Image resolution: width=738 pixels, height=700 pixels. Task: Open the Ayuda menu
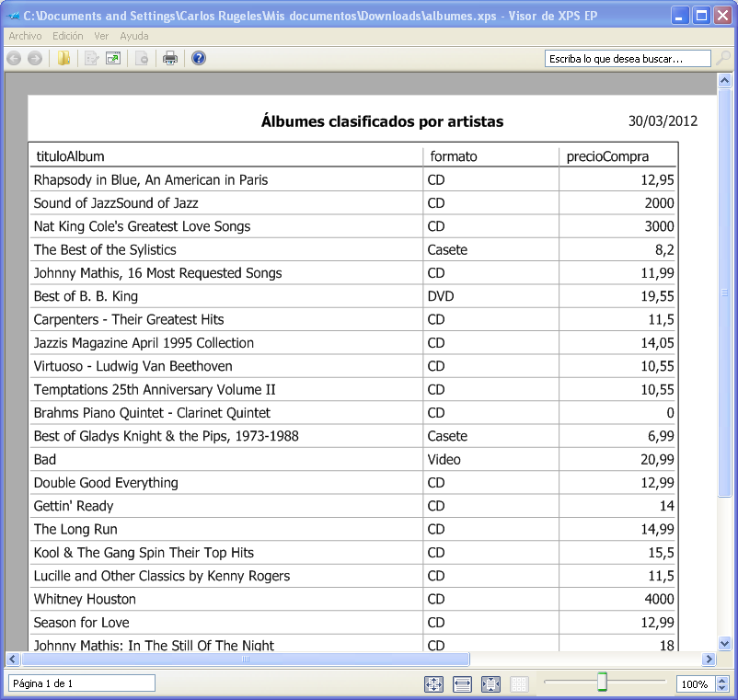(134, 36)
